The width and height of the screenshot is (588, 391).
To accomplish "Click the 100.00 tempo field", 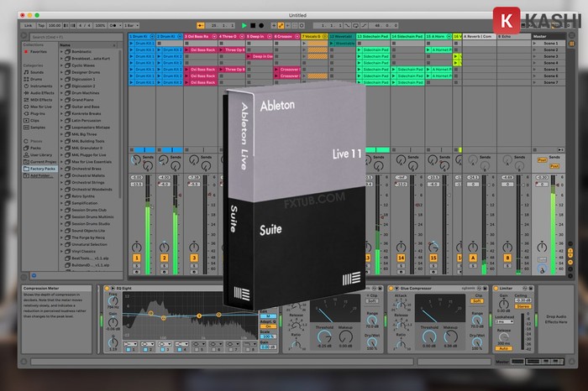I will click(x=55, y=25).
